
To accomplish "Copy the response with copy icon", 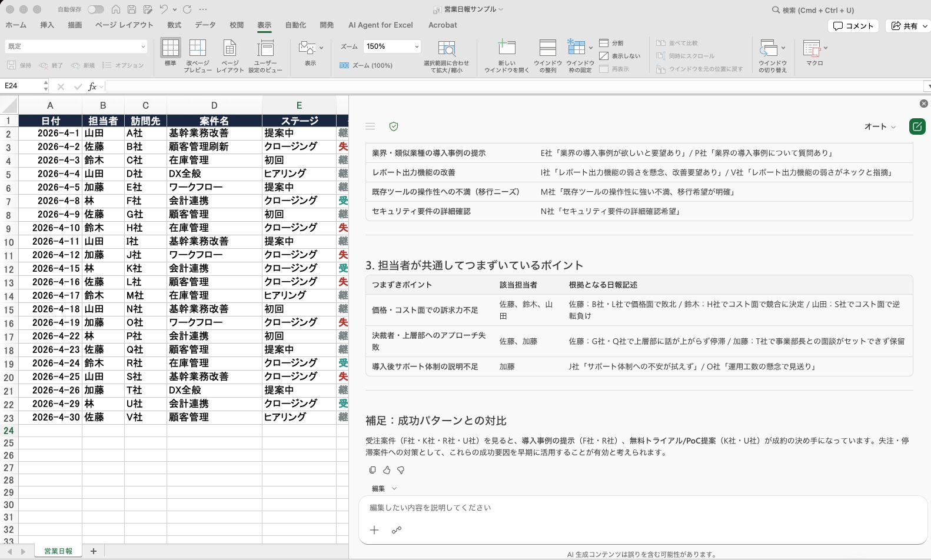I will 373,470.
